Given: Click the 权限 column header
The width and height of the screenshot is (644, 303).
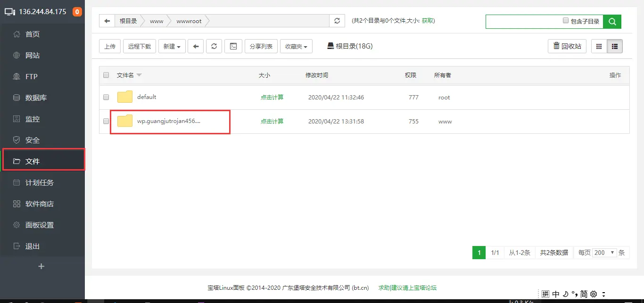Looking at the screenshot, I should coord(411,75).
